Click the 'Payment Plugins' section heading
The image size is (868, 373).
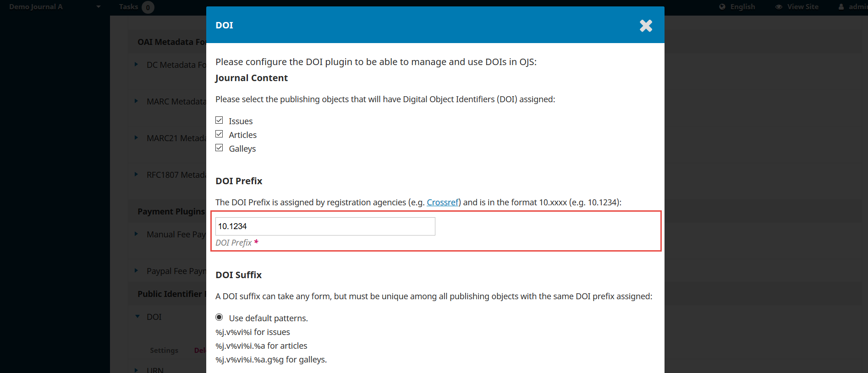pos(171,211)
